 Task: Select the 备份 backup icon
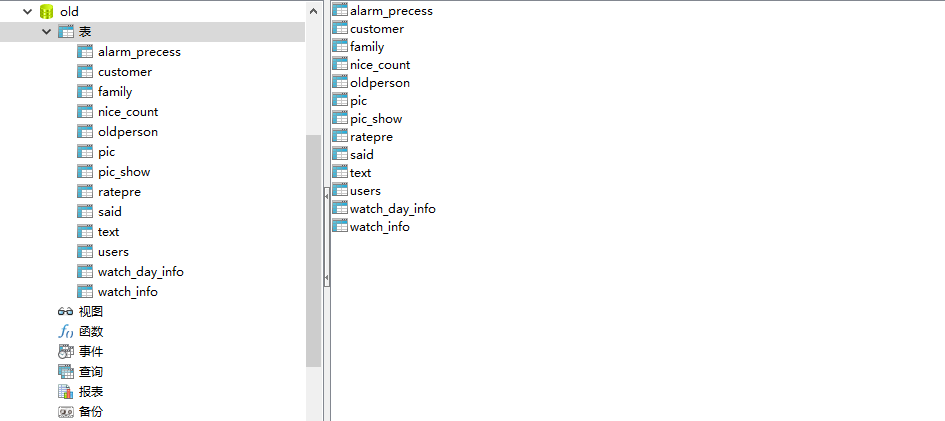pyautogui.click(x=65, y=411)
